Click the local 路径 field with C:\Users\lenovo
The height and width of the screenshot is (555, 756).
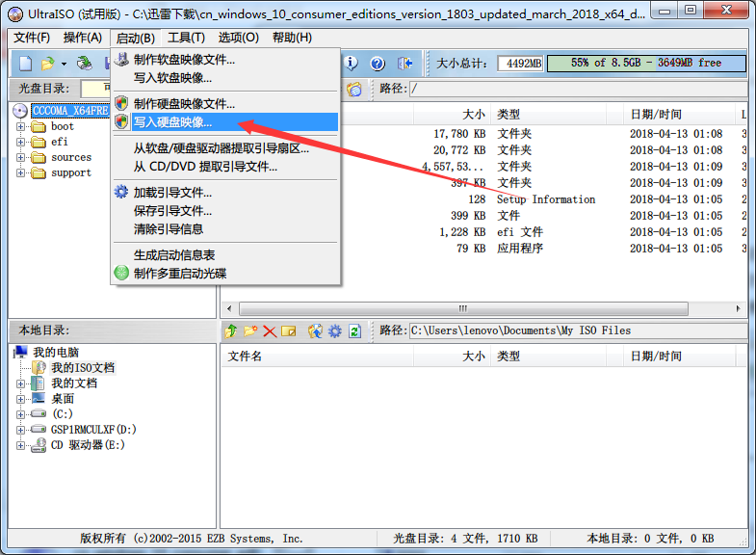point(578,330)
